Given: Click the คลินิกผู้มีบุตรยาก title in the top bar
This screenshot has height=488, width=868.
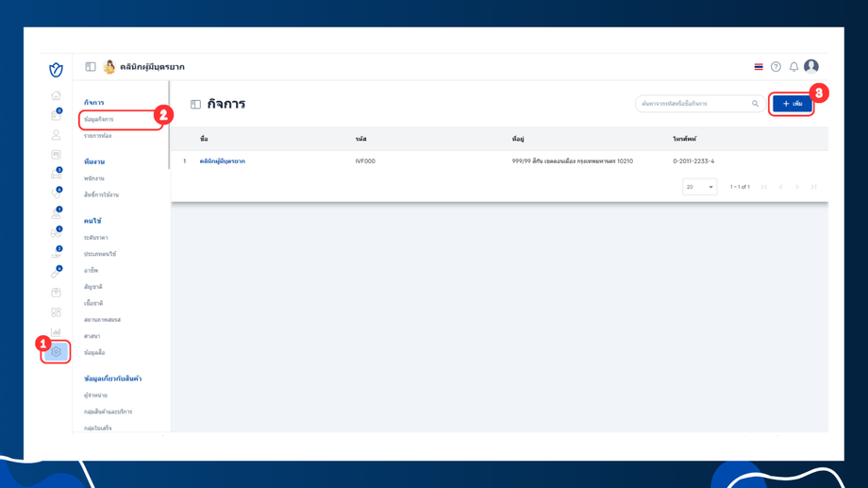Looking at the screenshot, I should click(x=152, y=67).
